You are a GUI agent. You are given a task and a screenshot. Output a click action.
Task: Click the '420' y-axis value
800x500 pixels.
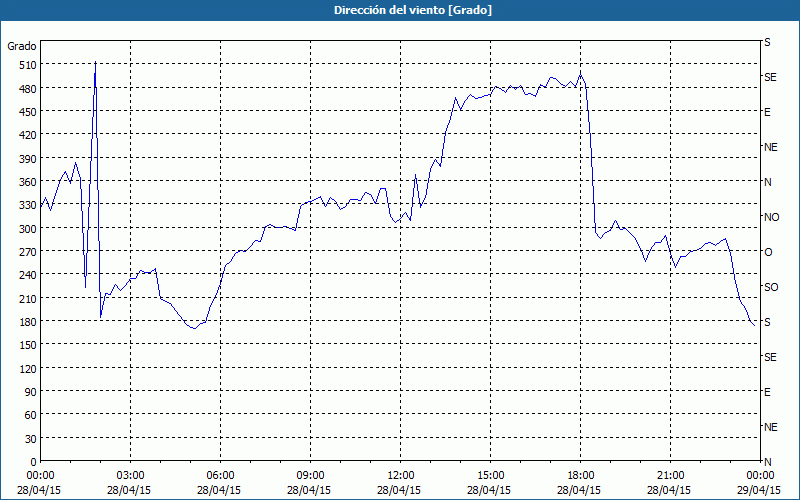point(28,135)
